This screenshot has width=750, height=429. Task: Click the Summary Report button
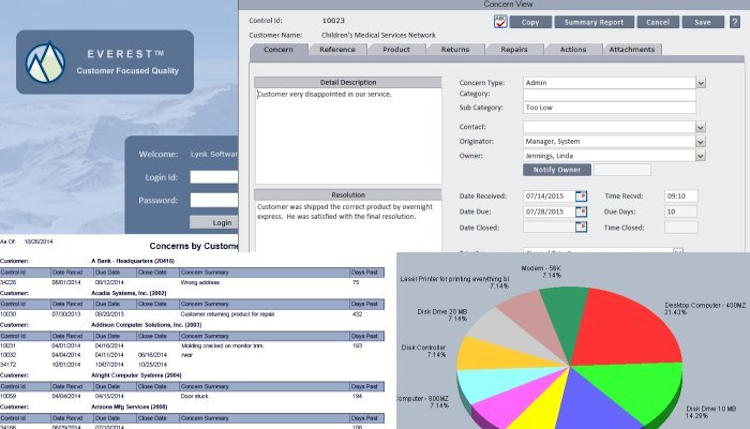pyautogui.click(x=594, y=22)
